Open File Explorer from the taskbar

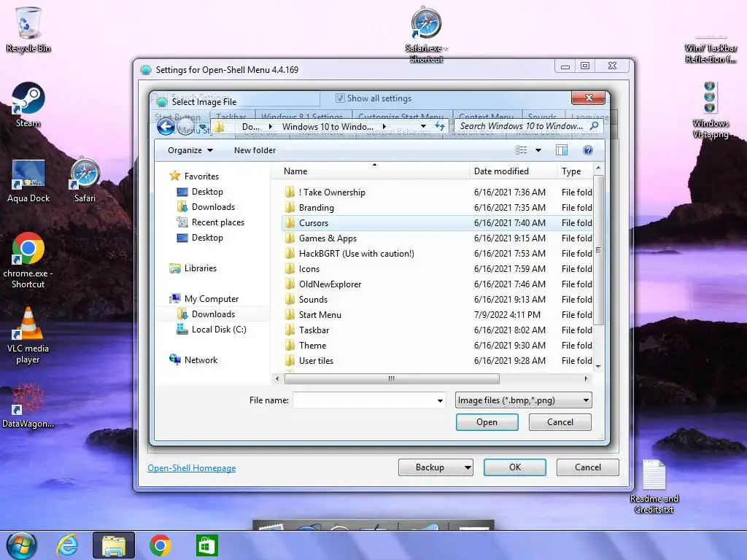click(x=113, y=545)
